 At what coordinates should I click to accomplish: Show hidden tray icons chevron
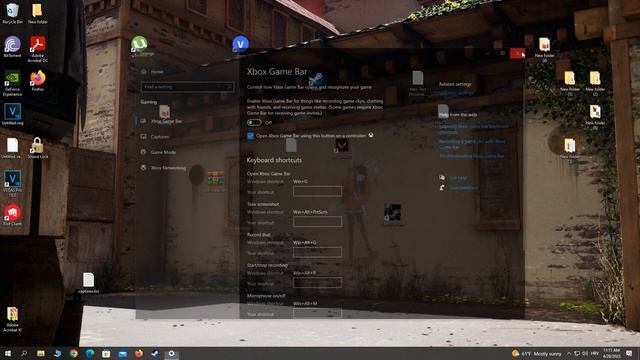pos(569,353)
